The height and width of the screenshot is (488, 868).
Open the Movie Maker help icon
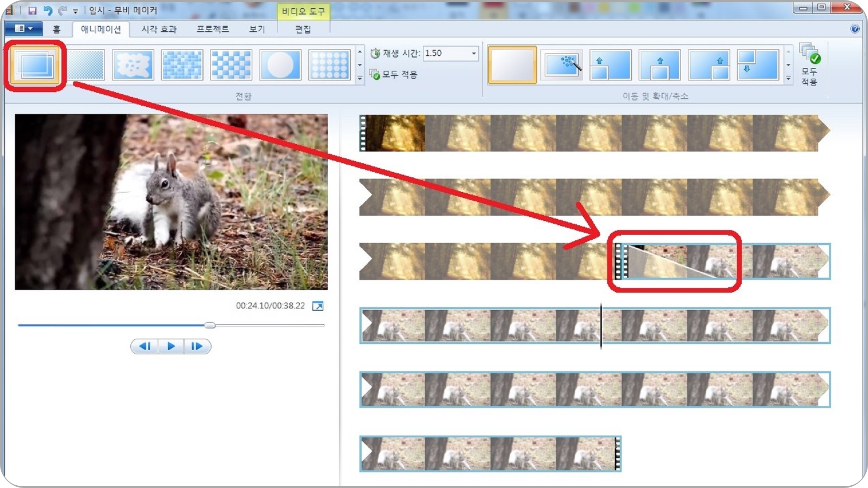pyautogui.click(x=854, y=29)
